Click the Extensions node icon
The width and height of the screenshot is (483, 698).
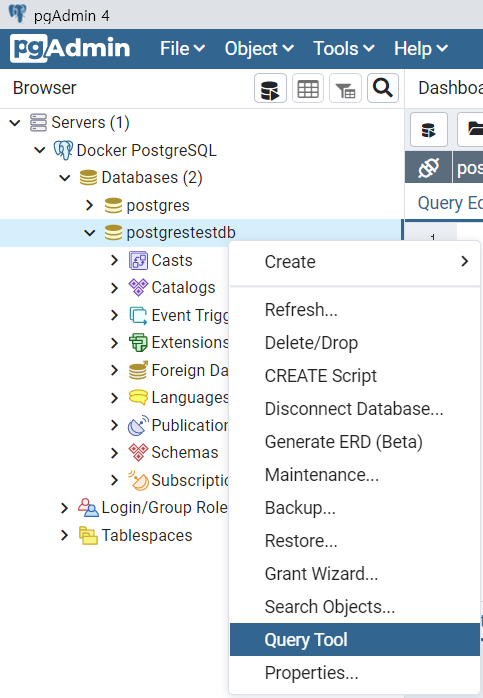(x=138, y=343)
